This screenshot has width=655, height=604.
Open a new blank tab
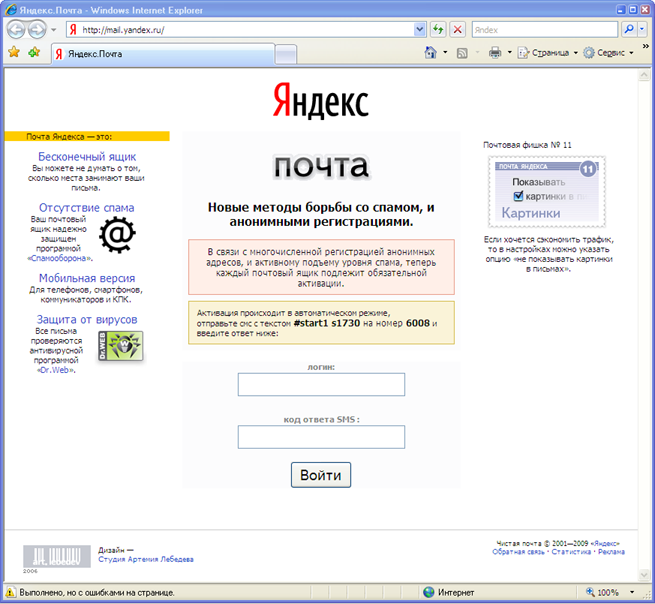tap(286, 55)
